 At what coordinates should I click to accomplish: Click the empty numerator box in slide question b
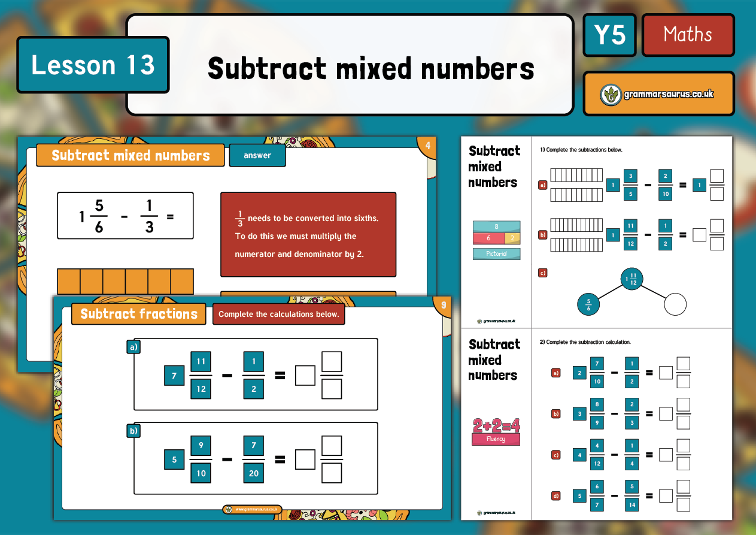pyautogui.click(x=332, y=446)
